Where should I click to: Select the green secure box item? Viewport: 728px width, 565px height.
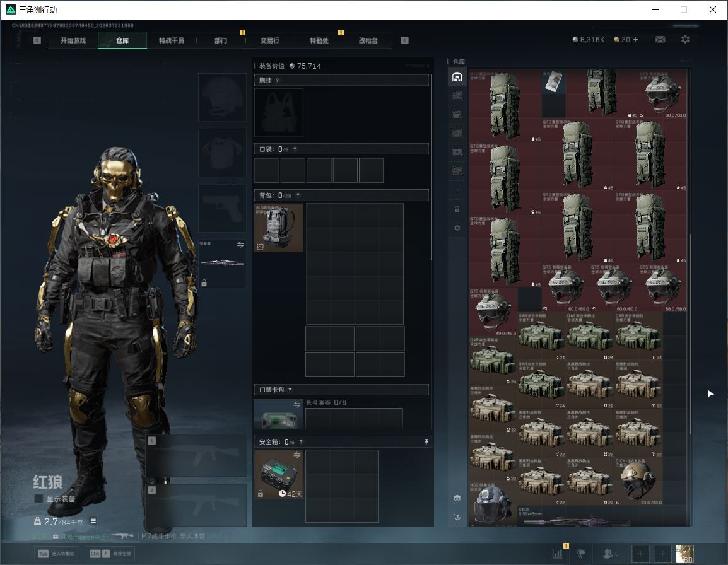[x=279, y=474]
